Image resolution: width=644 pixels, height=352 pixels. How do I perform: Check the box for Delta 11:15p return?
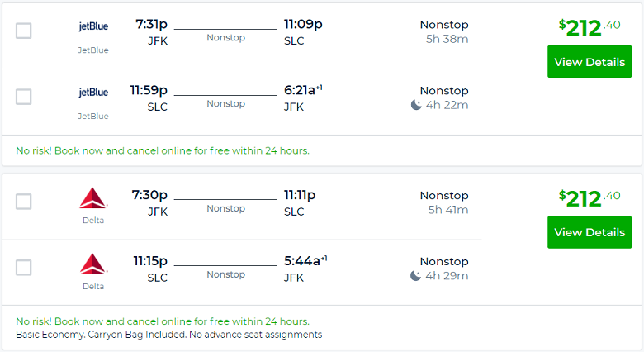23,267
